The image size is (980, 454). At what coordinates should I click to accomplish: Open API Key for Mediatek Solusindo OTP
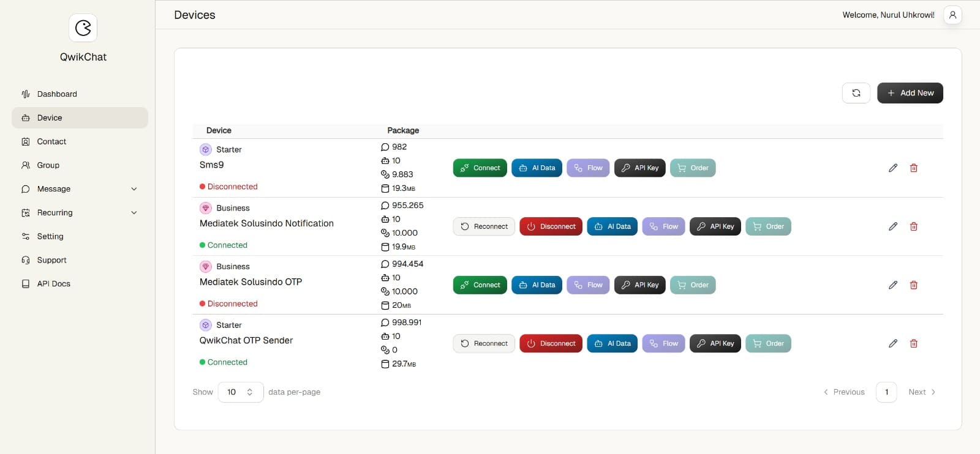coord(639,285)
